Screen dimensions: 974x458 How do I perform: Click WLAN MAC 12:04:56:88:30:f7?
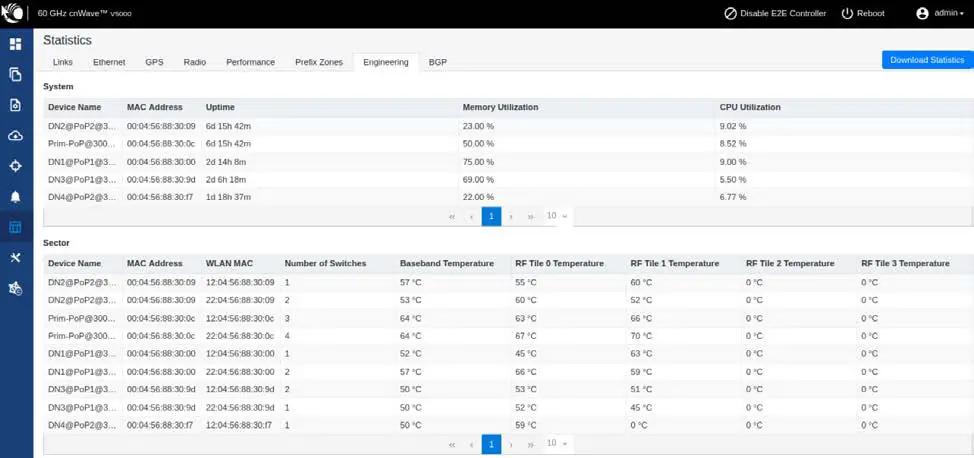coord(239,426)
